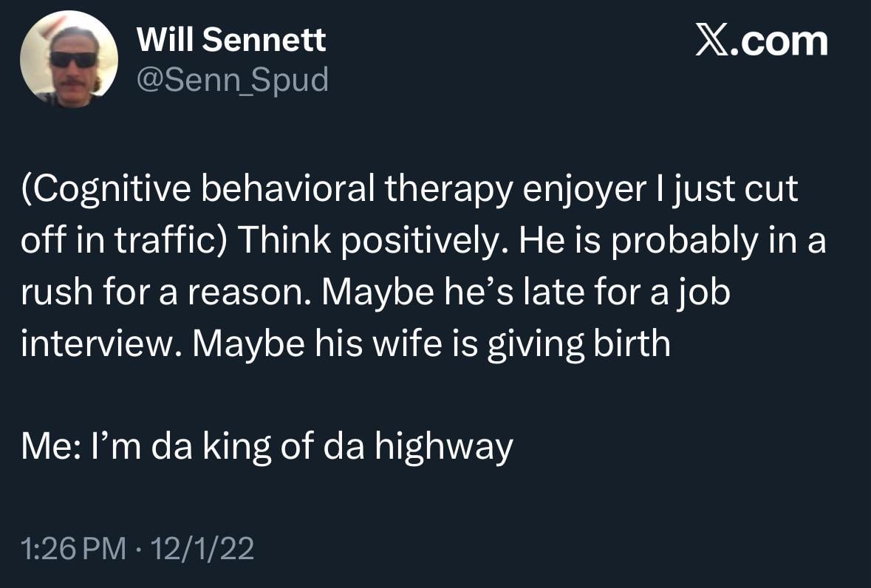Click the display name Will Sennett

coord(231,40)
